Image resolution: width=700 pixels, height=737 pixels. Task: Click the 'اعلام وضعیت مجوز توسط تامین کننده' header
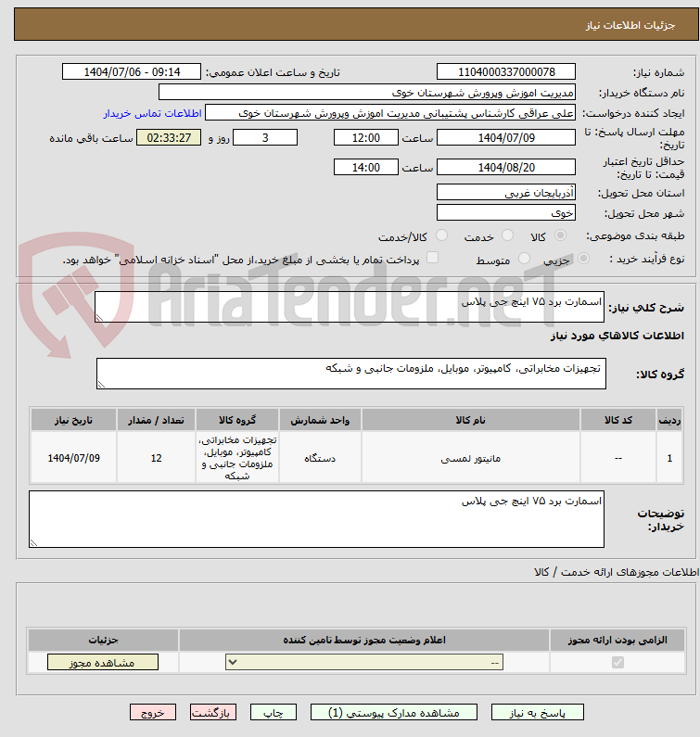click(x=363, y=640)
